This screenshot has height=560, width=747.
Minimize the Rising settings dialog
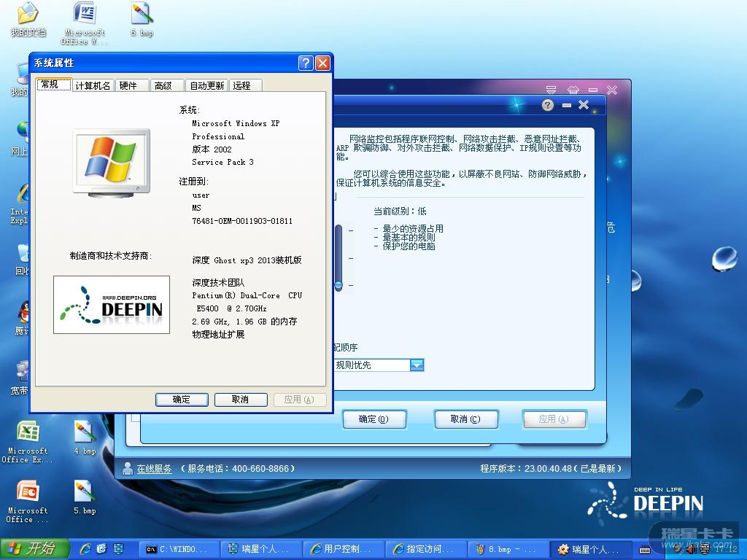pos(566,105)
